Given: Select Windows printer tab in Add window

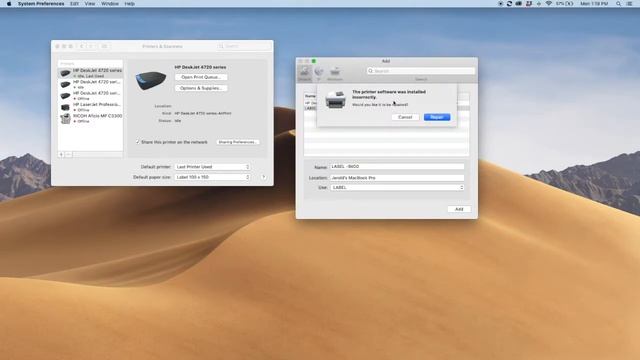Looking at the screenshot, I should tap(335, 73).
